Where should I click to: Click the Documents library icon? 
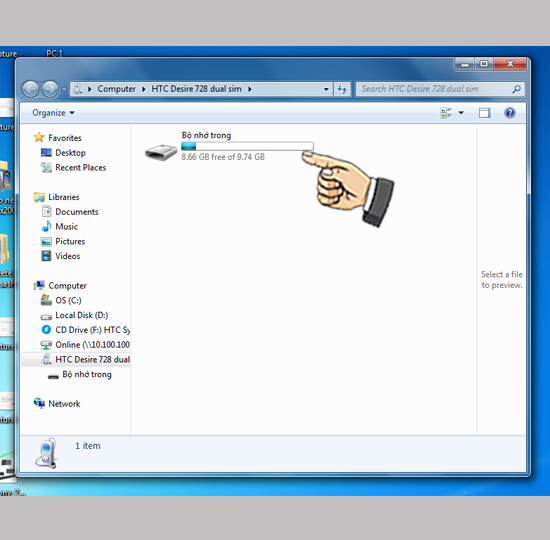[x=46, y=212]
